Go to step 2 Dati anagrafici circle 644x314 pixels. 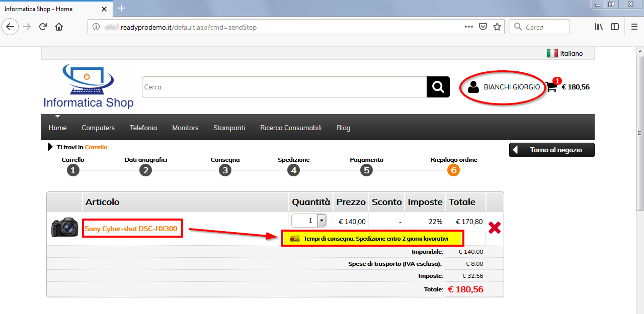pos(146,170)
